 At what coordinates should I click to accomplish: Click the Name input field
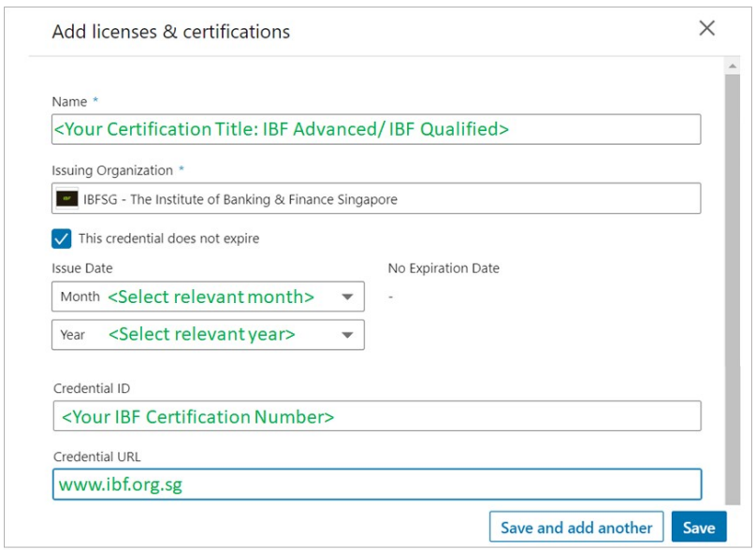(376, 129)
